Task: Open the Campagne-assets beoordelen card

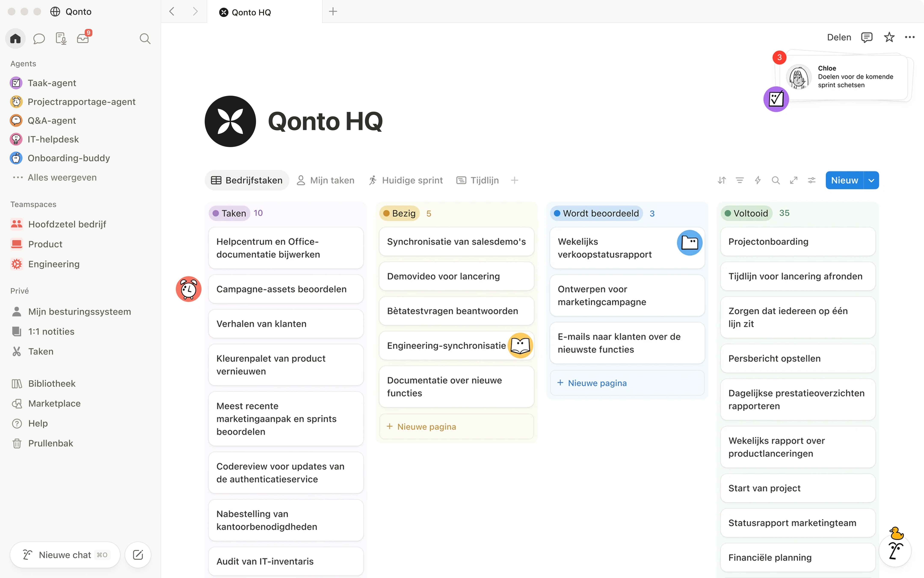Action: click(x=286, y=289)
